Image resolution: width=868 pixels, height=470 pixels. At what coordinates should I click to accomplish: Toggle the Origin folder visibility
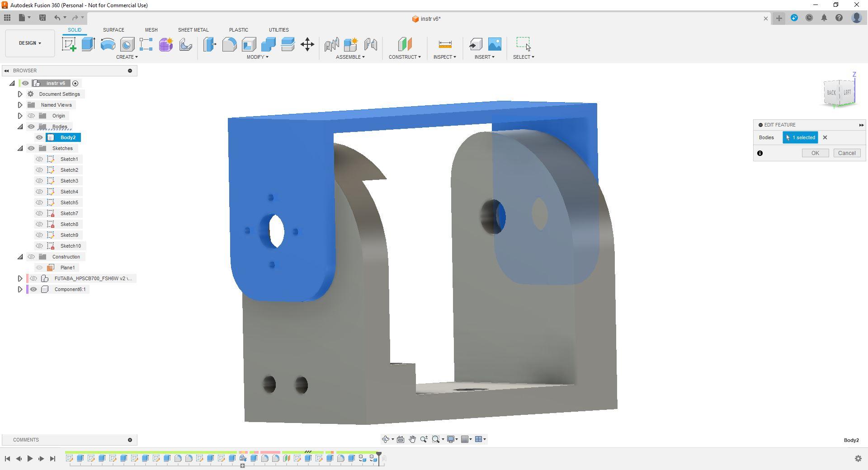pyautogui.click(x=31, y=116)
